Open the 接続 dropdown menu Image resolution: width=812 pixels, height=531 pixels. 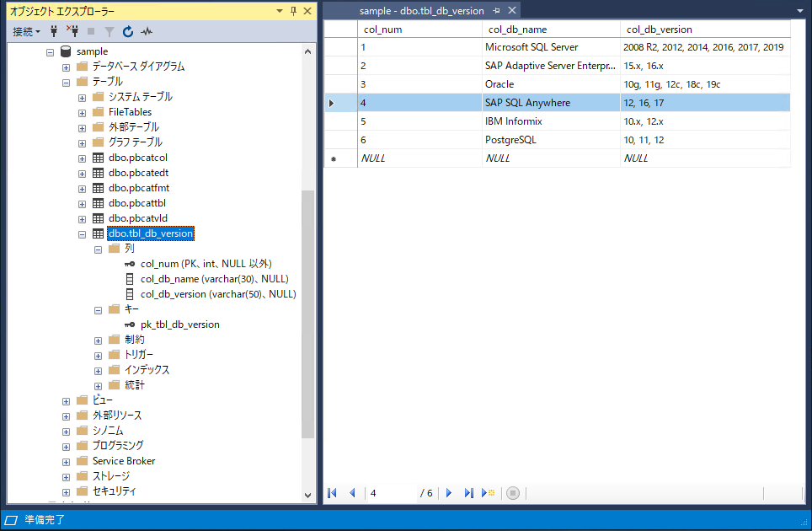[27, 31]
